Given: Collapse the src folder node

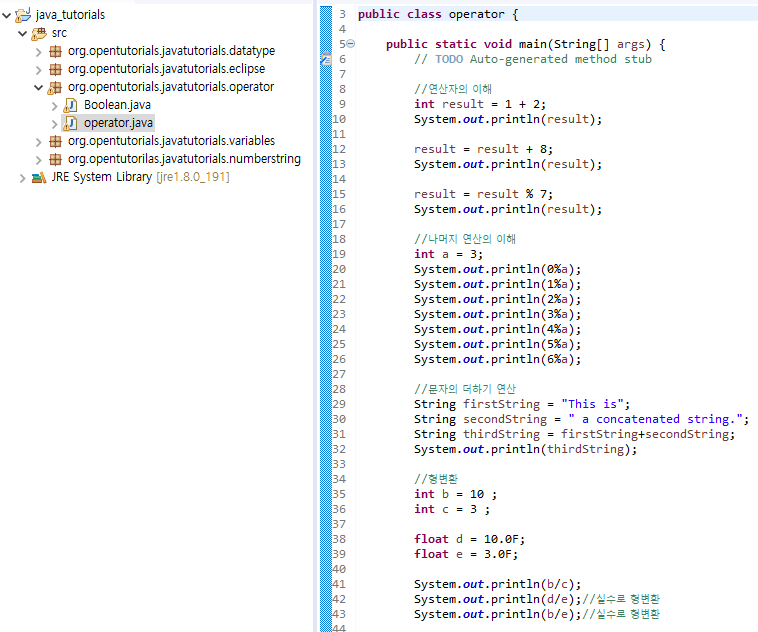Looking at the screenshot, I should [23, 33].
